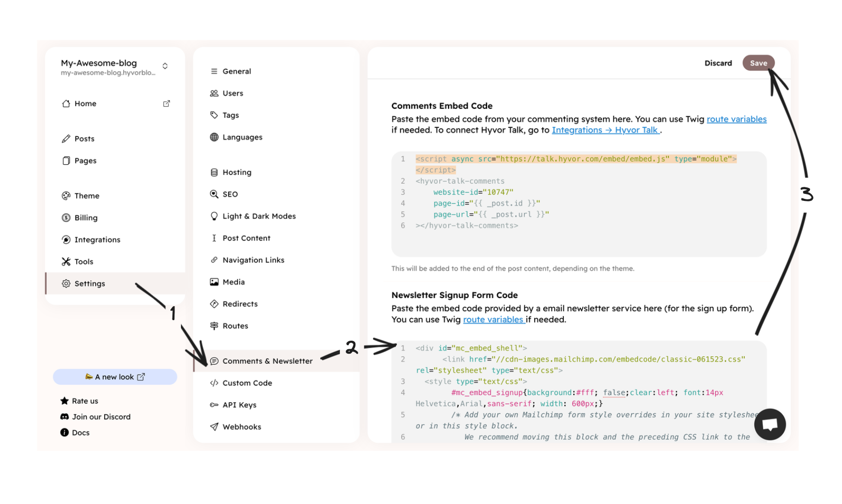The image size is (842, 504).
Task: Open Light & Dark Modes settings
Action: coord(259,216)
